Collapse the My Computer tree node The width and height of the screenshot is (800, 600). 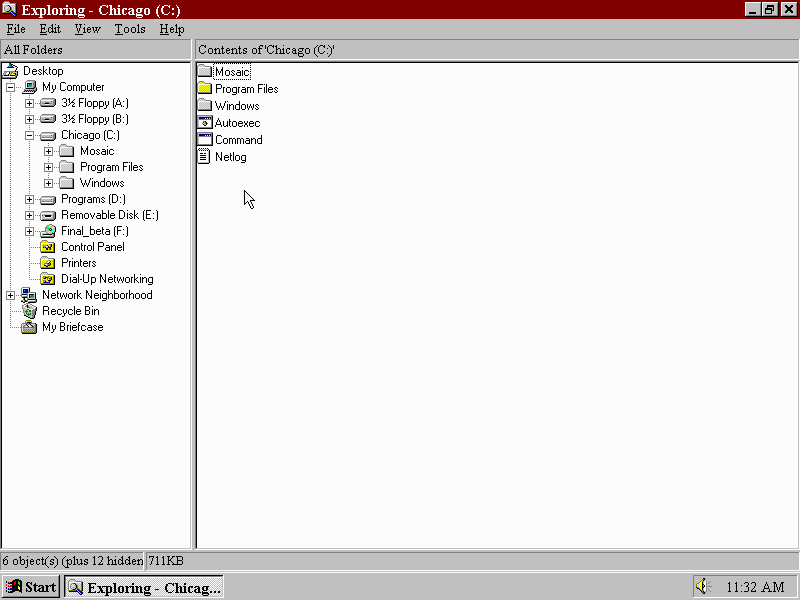[x=10, y=87]
